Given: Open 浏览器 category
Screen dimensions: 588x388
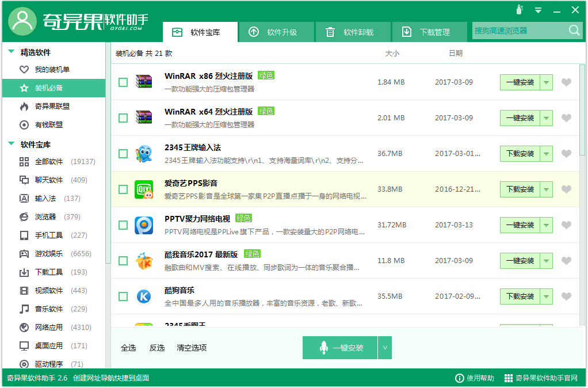Looking at the screenshot, I should pos(54,216).
